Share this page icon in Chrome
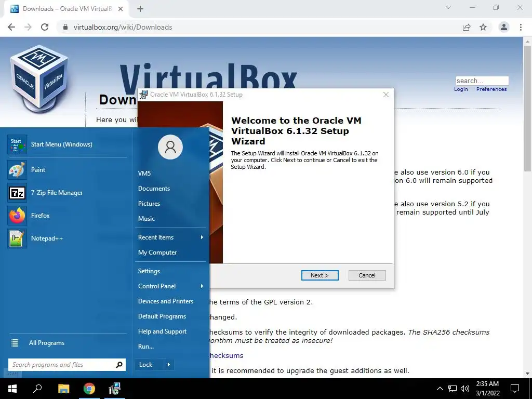The height and width of the screenshot is (399, 532). (467, 27)
